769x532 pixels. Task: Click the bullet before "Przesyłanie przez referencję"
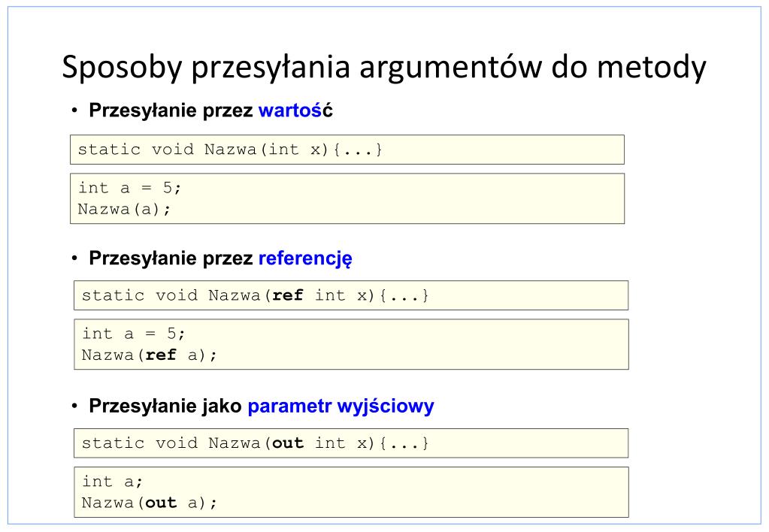(74, 258)
